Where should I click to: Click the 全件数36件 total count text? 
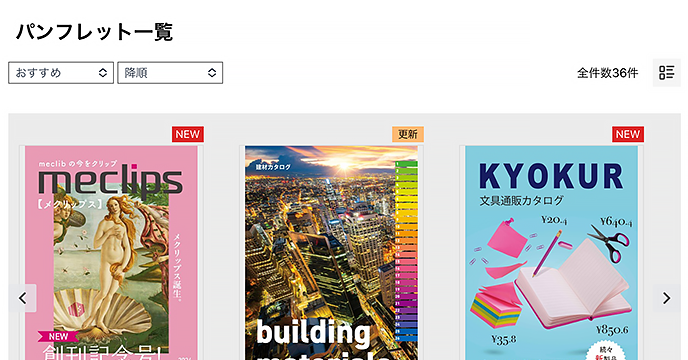(607, 73)
